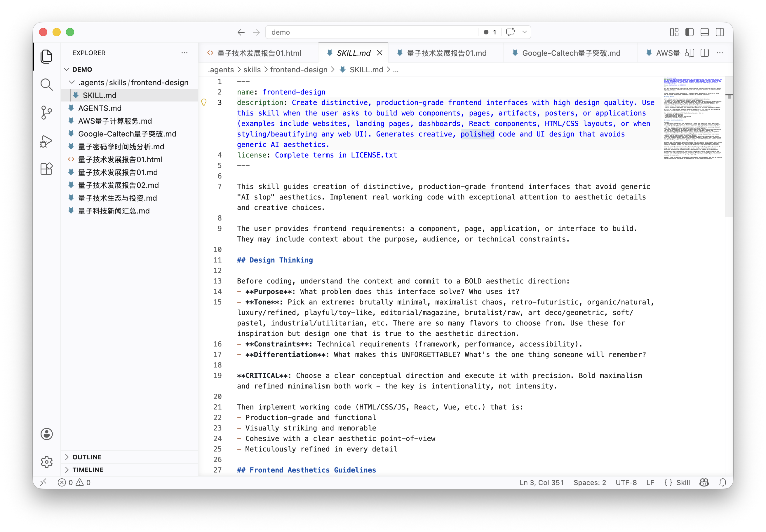The image size is (766, 532).
Task: Open the Extensions view
Action: [46, 169]
